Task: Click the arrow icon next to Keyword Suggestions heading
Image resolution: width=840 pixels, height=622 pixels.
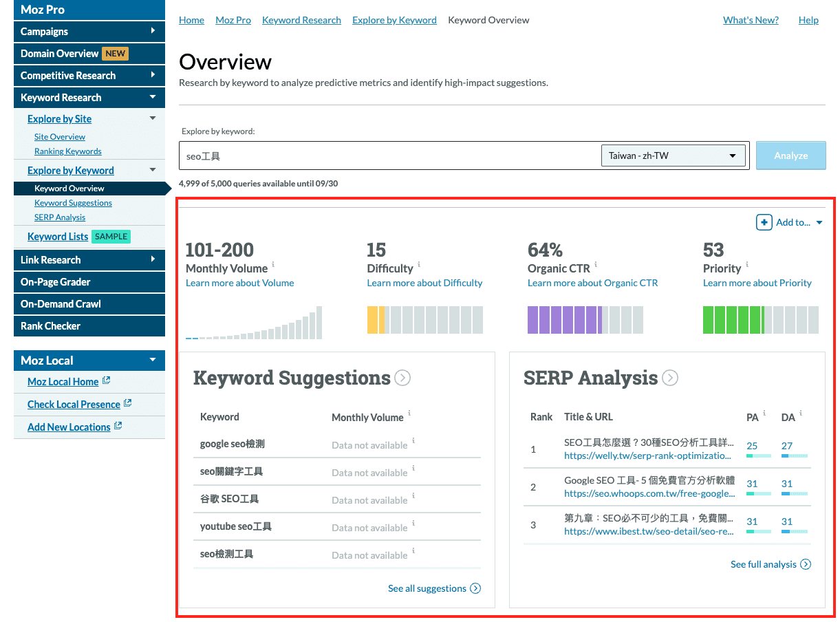Action: pos(402,378)
